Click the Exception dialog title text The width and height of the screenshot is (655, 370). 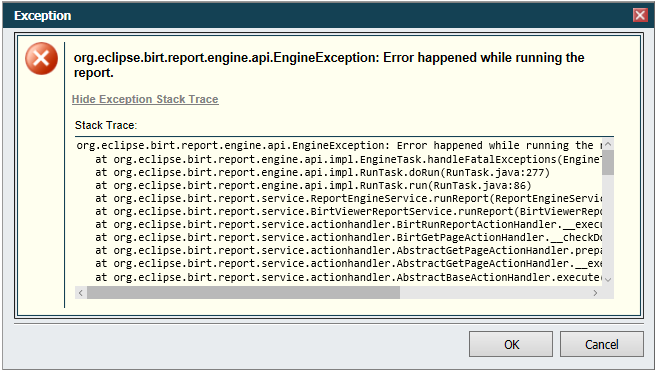43,15
